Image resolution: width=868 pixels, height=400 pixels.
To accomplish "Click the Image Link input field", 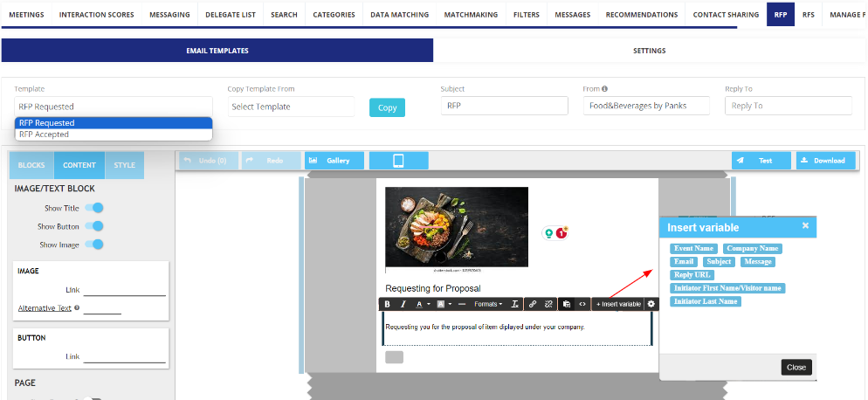I will (x=125, y=290).
